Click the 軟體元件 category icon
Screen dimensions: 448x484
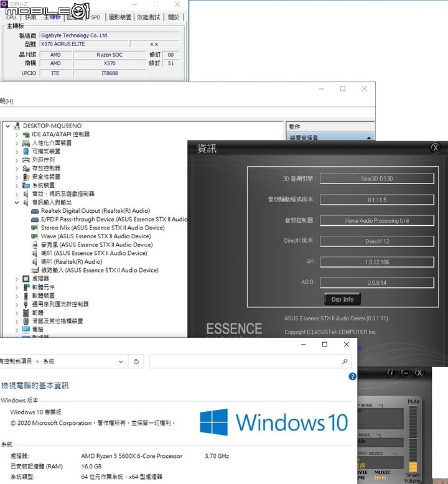26,287
